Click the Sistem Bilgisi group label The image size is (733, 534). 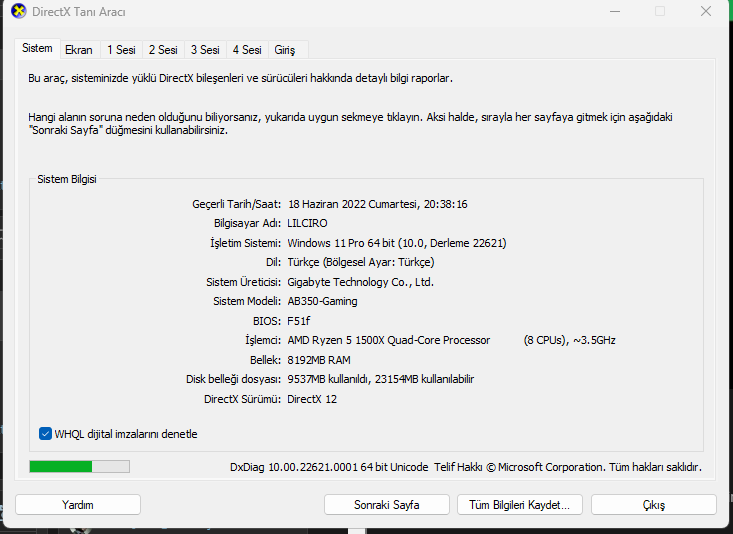tap(67, 179)
